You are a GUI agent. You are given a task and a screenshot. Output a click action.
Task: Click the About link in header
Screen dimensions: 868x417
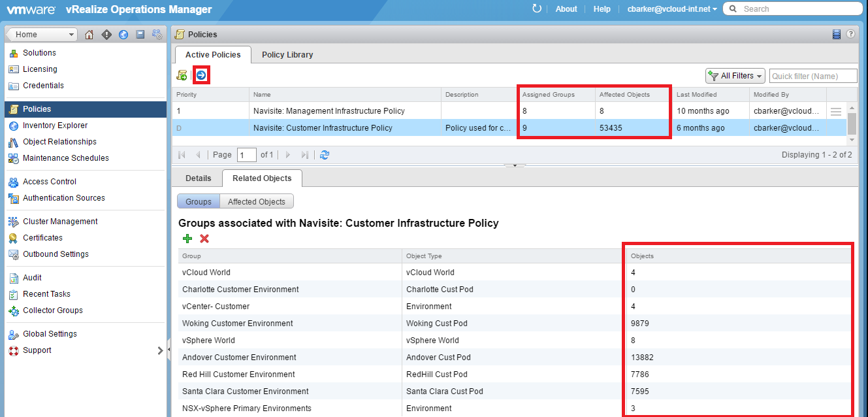click(x=566, y=9)
